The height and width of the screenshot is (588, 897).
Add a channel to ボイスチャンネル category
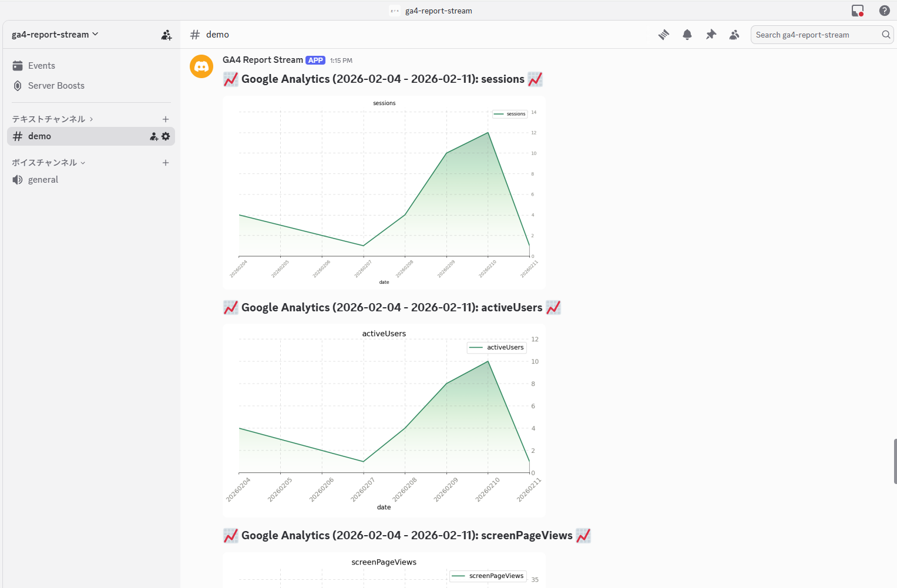tap(166, 163)
